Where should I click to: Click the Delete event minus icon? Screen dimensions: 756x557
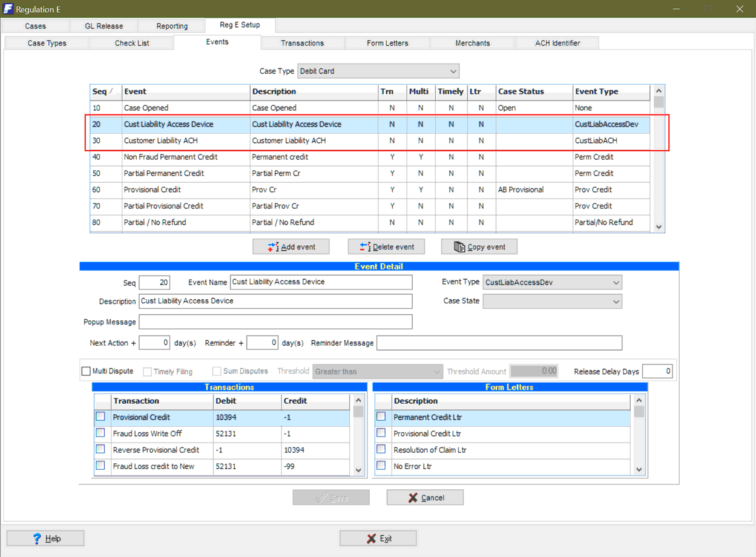coord(365,247)
